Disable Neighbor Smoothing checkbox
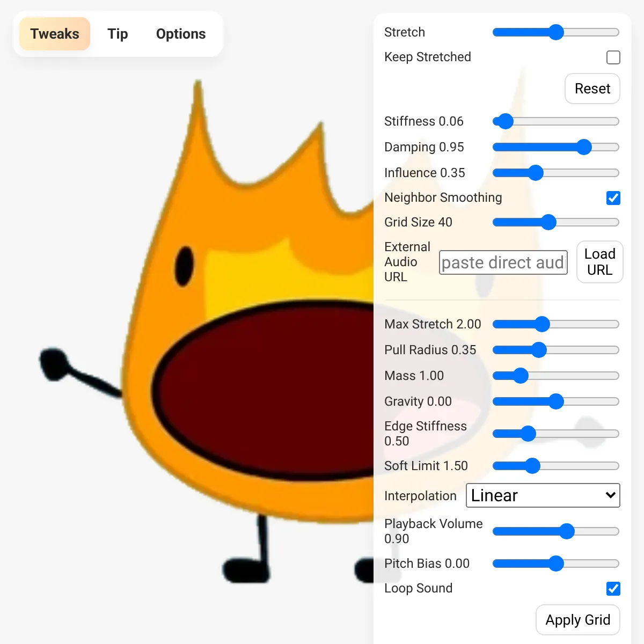 pyautogui.click(x=613, y=198)
